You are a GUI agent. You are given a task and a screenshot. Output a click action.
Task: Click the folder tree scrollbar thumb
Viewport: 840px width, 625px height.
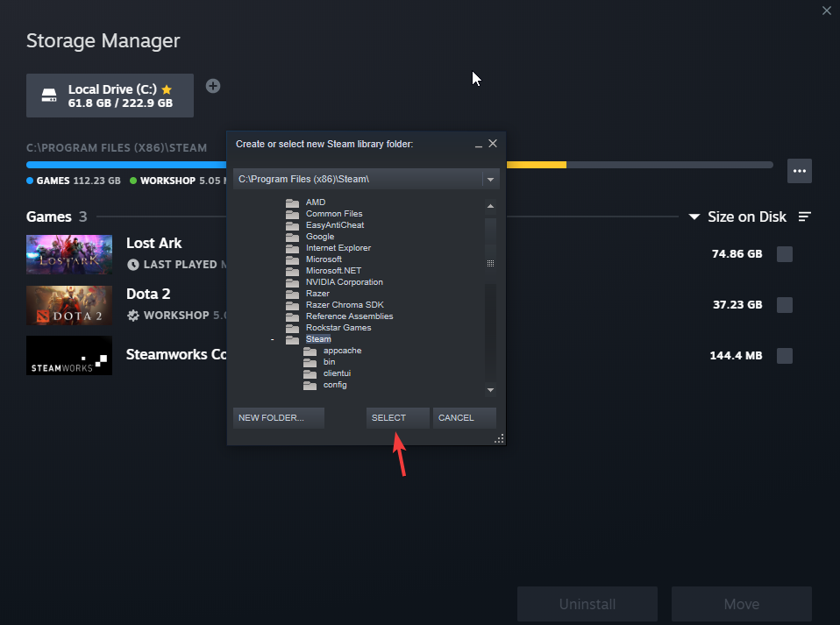click(x=490, y=251)
